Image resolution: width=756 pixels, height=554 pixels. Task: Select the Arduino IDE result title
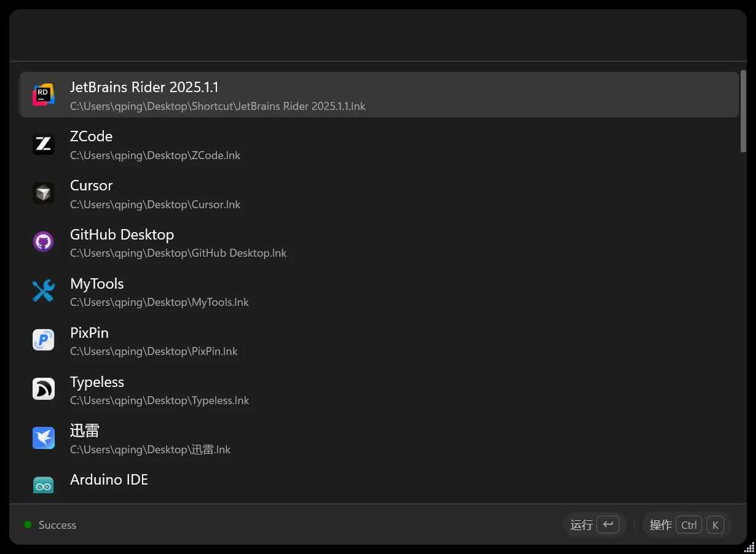coord(109,480)
